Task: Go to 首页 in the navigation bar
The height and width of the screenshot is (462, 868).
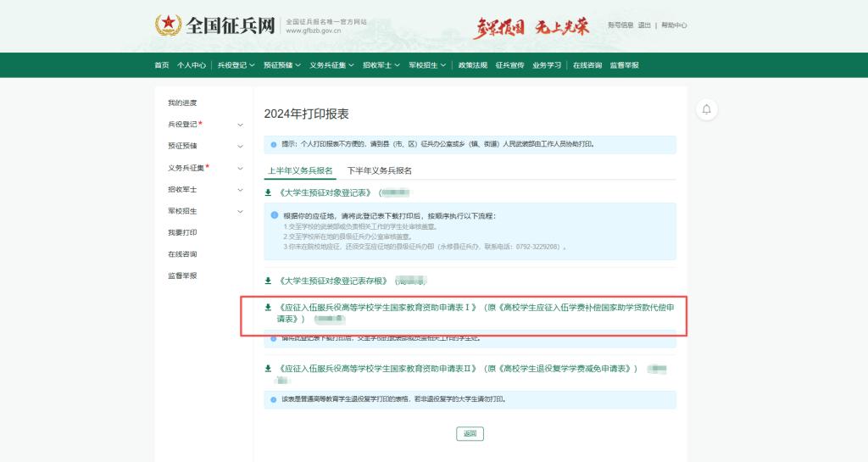Action: coord(161,65)
